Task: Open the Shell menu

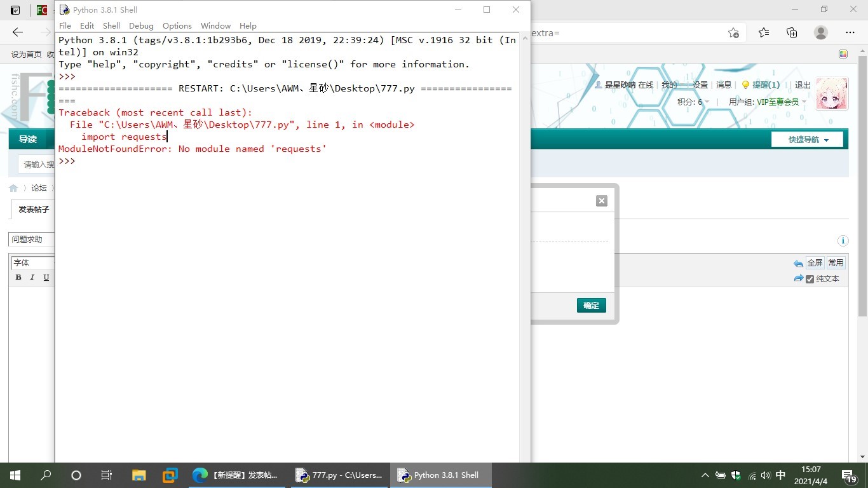Action: point(111,25)
